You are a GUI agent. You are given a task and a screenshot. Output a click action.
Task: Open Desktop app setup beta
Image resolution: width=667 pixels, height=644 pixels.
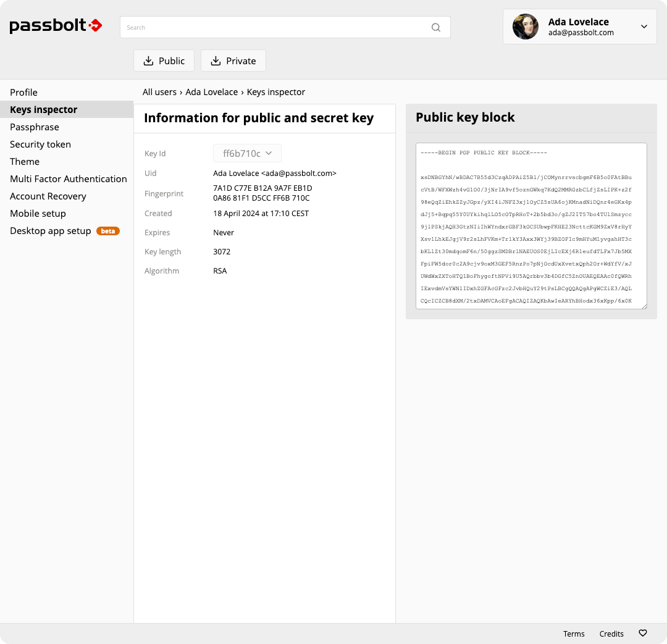click(x=51, y=231)
